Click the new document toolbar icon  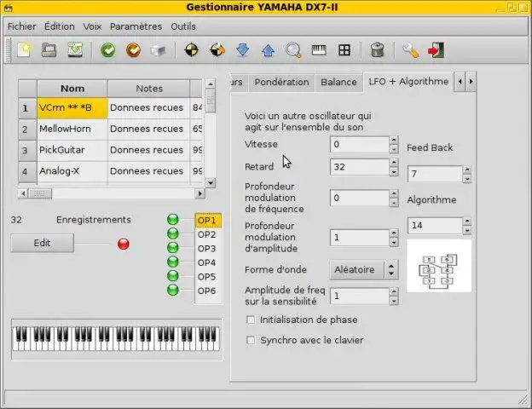pos(24,50)
